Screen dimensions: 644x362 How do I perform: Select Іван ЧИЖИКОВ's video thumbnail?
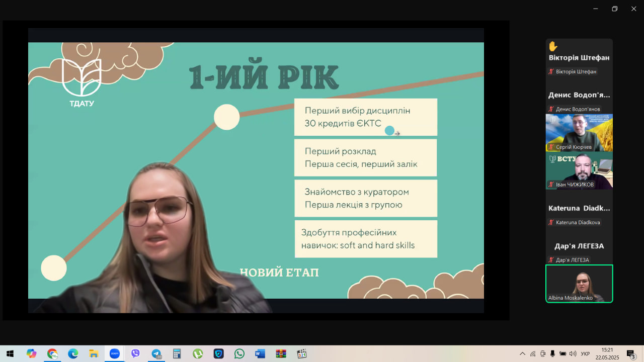click(579, 170)
